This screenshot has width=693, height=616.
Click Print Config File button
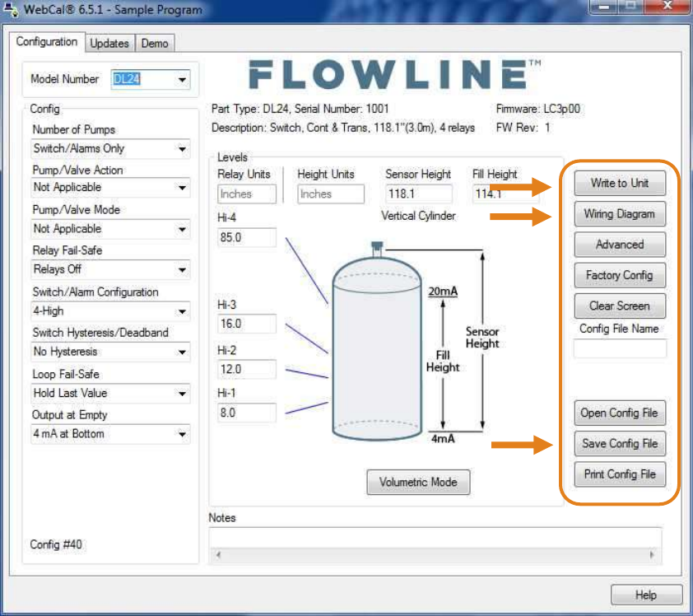point(620,474)
